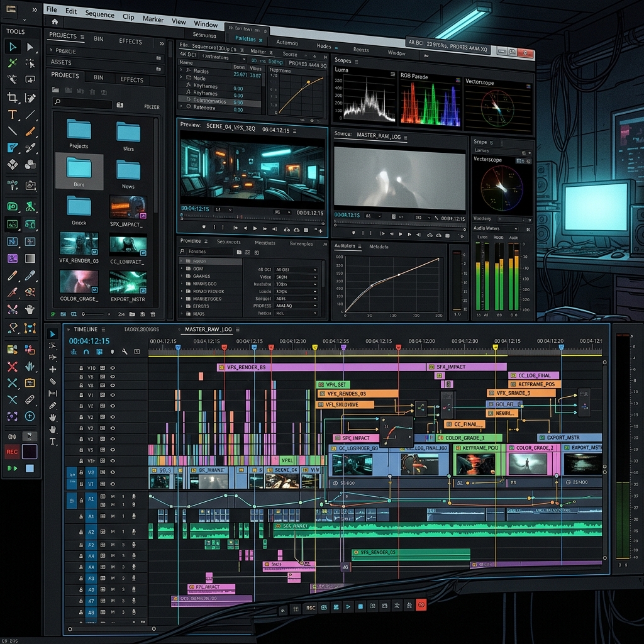The width and height of the screenshot is (644, 644).
Task: Click REC in bottom transport bar
Action: 311,608
